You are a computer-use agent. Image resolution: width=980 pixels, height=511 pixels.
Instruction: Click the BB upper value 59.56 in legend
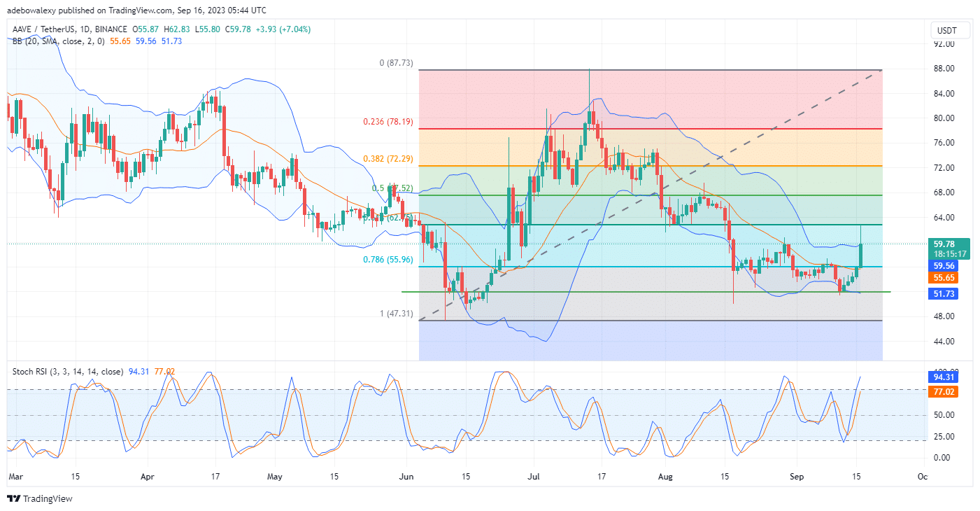click(148, 41)
